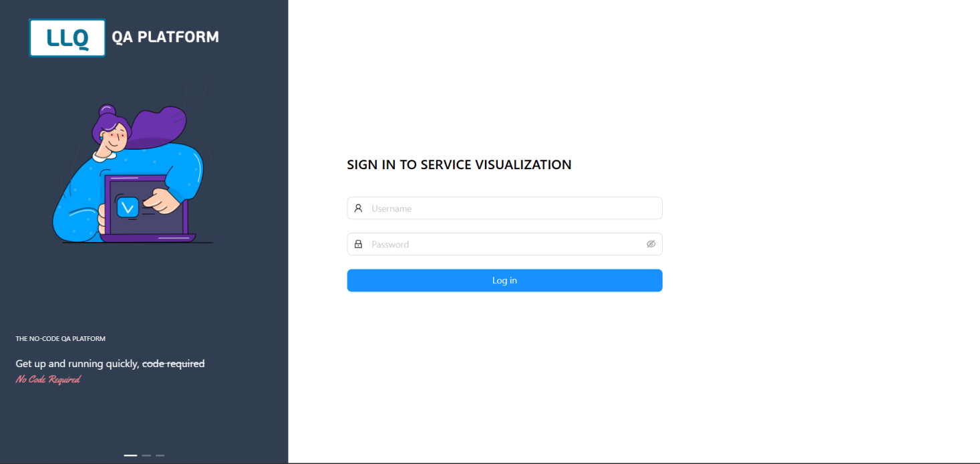Click the struck-through "code required" text

coord(174,364)
